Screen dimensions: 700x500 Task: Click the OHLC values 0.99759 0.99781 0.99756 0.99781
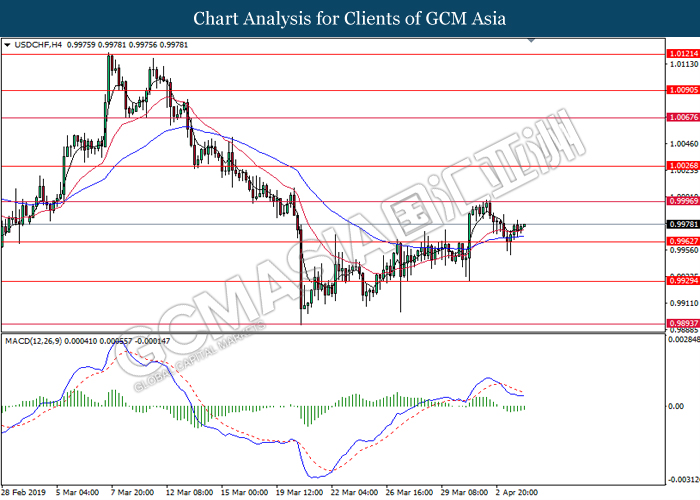click(x=127, y=45)
